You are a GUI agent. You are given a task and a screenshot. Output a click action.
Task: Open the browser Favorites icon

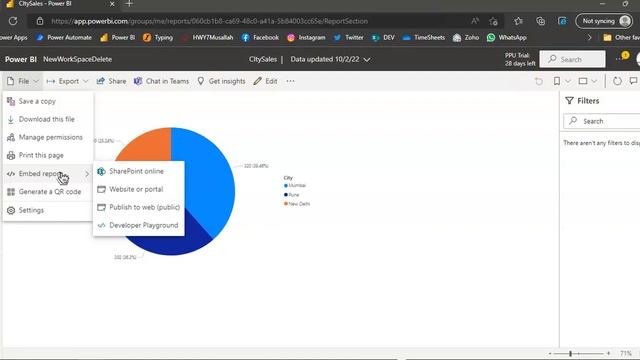point(518,21)
